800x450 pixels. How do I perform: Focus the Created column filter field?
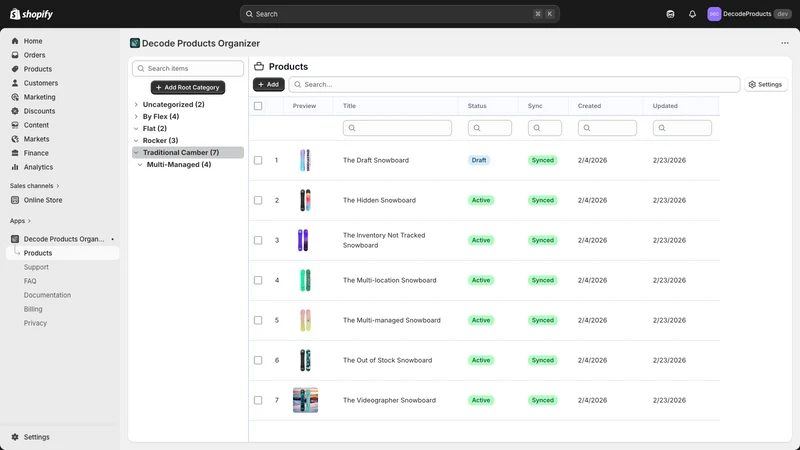tap(607, 128)
